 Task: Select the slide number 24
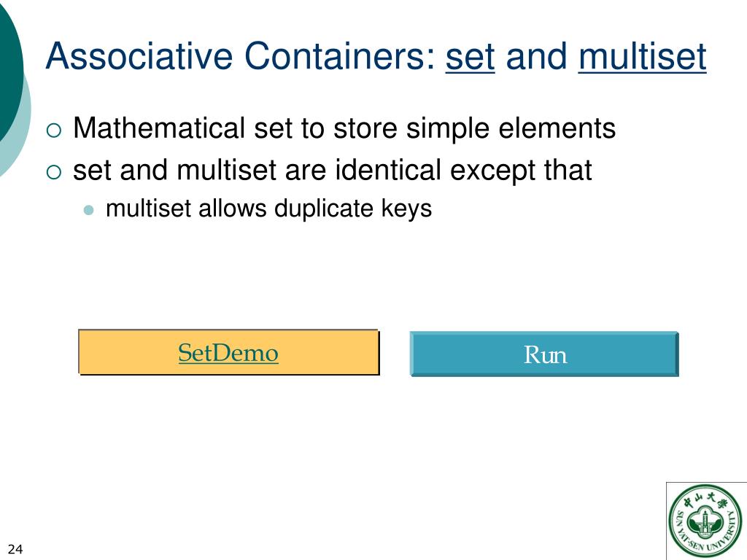coord(15,549)
